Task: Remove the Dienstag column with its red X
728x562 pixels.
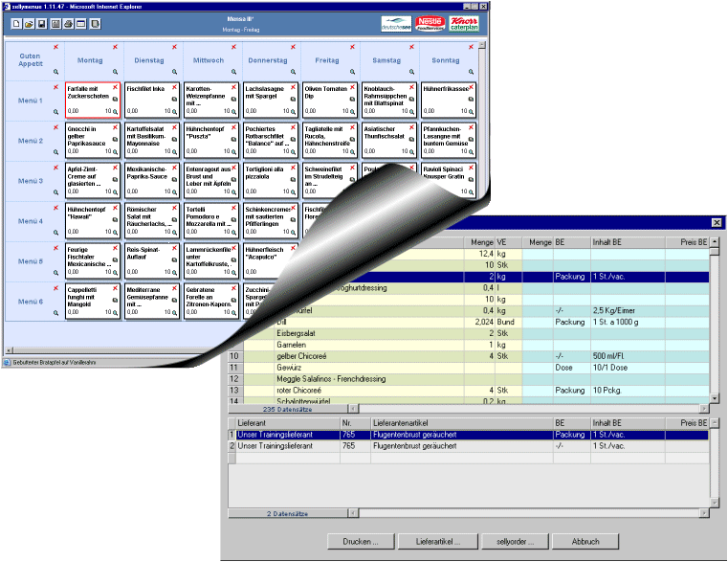Action: 174,47
